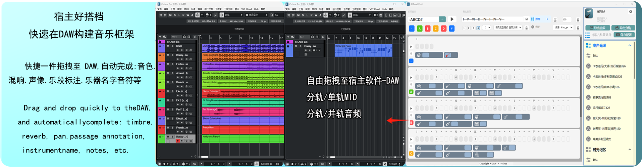Click the 导出音频 export audio button

coord(598,28)
